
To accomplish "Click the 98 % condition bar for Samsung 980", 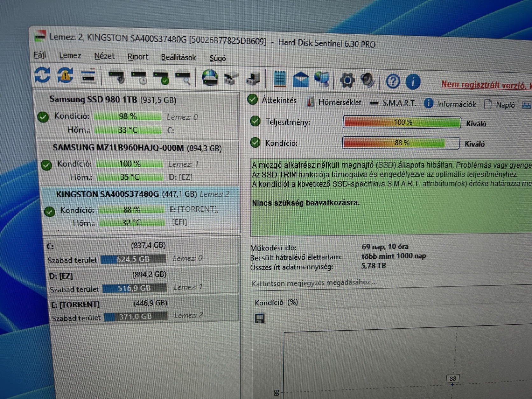I will [x=127, y=116].
